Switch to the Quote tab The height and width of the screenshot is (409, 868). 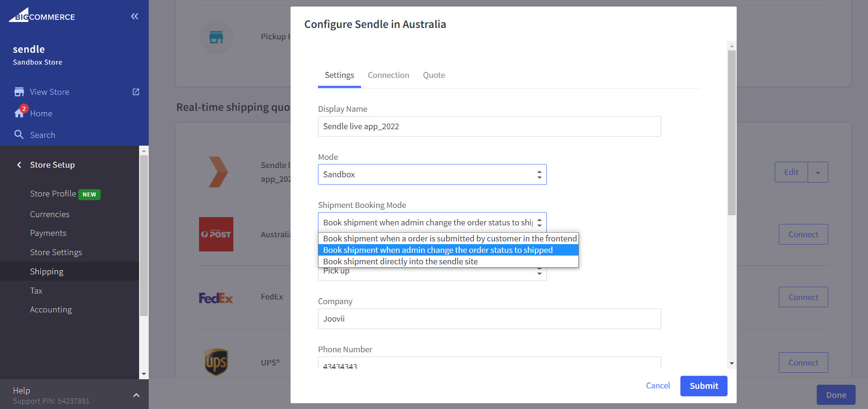click(x=434, y=75)
